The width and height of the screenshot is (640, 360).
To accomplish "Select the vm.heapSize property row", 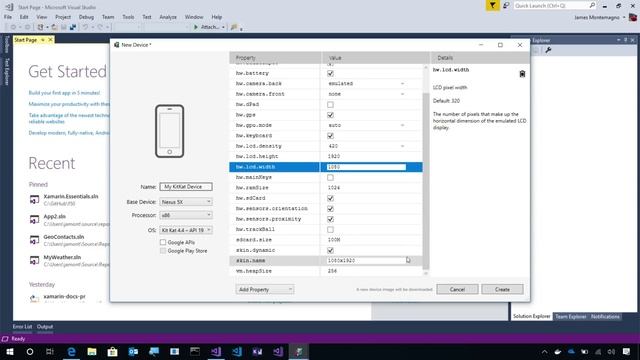I will click(x=326, y=271).
